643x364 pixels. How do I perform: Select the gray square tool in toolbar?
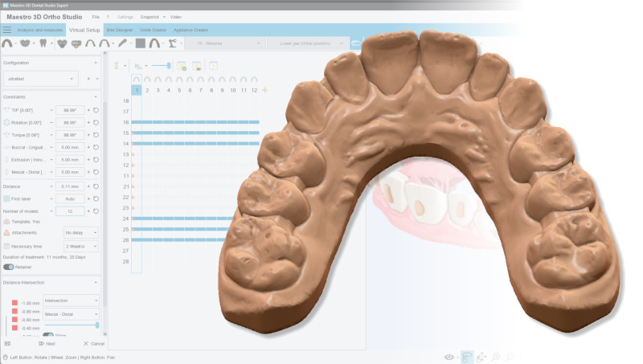pos(141,43)
